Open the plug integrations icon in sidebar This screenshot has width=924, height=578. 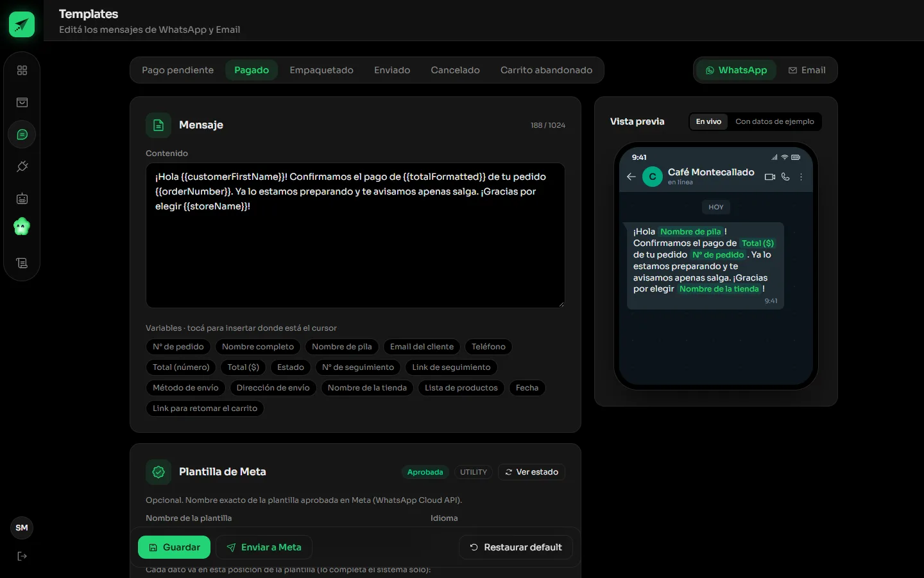(22, 166)
